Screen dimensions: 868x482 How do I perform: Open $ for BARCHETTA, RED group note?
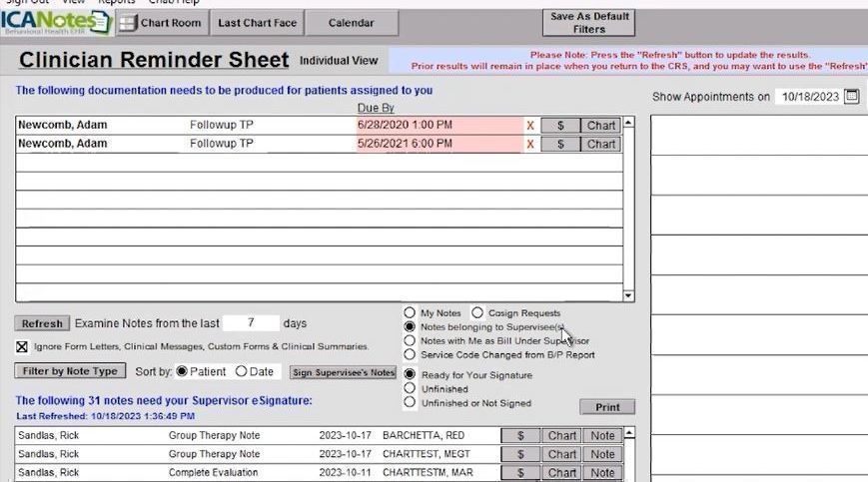(520, 435)
